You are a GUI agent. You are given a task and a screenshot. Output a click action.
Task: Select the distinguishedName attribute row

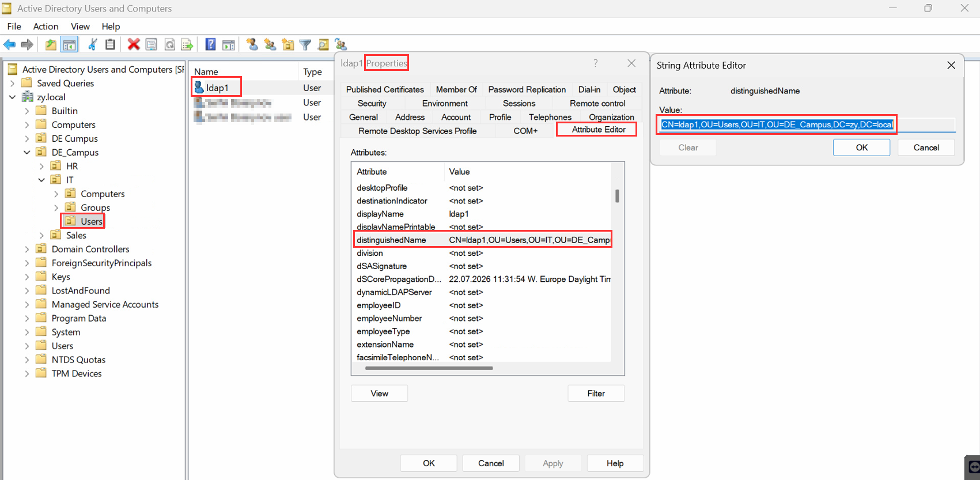pos(482,240)
